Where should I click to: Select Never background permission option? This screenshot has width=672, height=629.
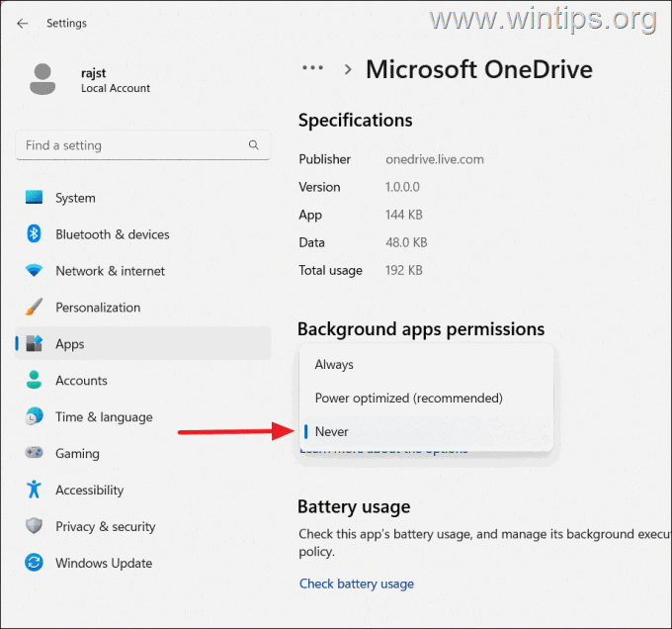426,431
